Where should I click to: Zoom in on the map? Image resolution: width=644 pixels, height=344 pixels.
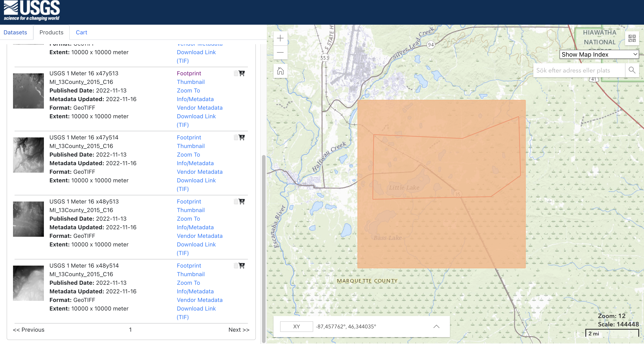point(280,38)
